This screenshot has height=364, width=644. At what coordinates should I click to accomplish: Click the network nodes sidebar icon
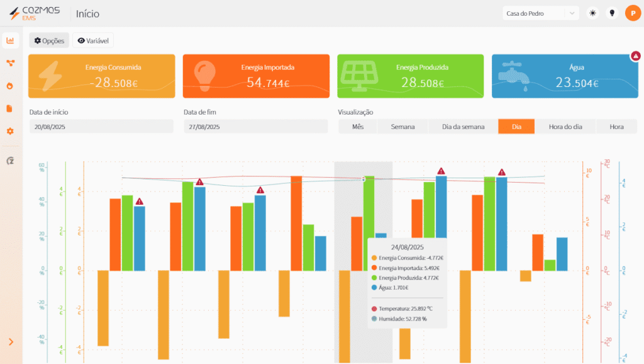click(10, 63)
